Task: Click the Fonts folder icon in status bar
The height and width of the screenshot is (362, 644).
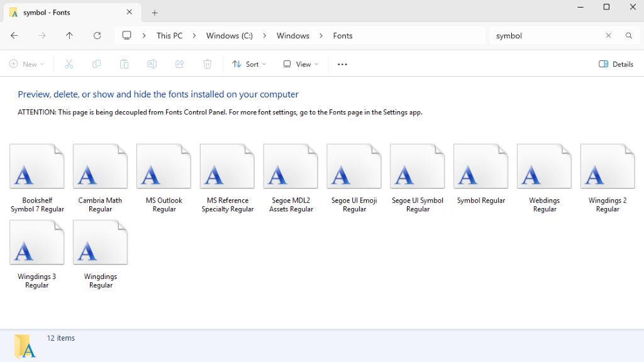Action: 25,346
